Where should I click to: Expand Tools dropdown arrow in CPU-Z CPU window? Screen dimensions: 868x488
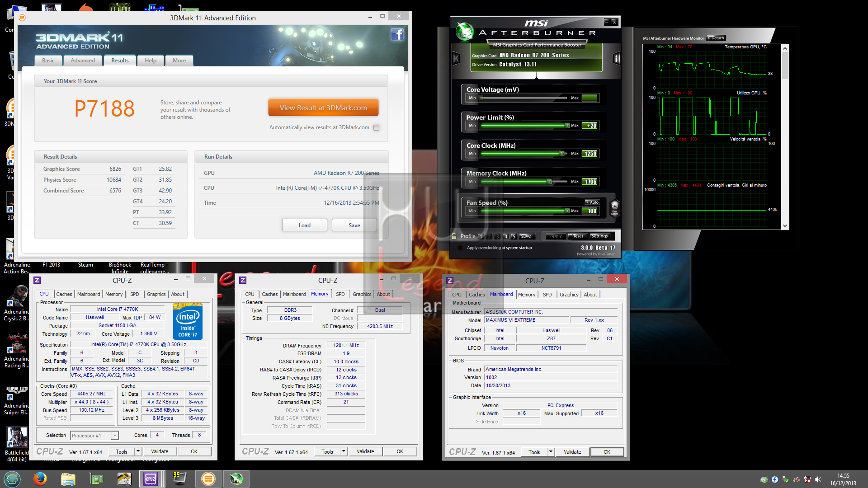pos(138,451)
